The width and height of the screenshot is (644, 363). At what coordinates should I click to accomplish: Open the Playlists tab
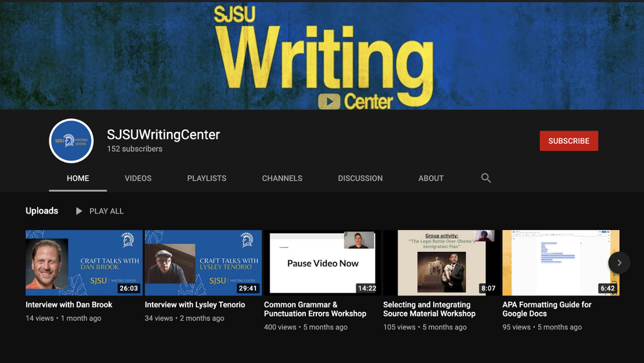tap(207, 178)
